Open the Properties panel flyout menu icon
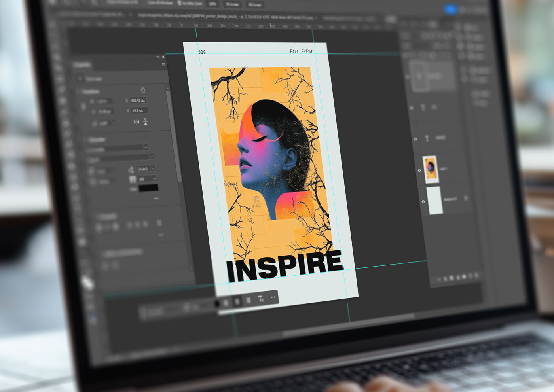This screenshot has height=392, width=554. point(164,64)
